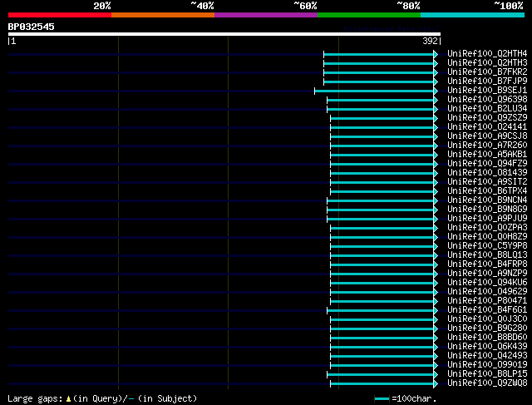Click the white BP032545 query sequence bar
532x405 pixels.
point(224,34)
